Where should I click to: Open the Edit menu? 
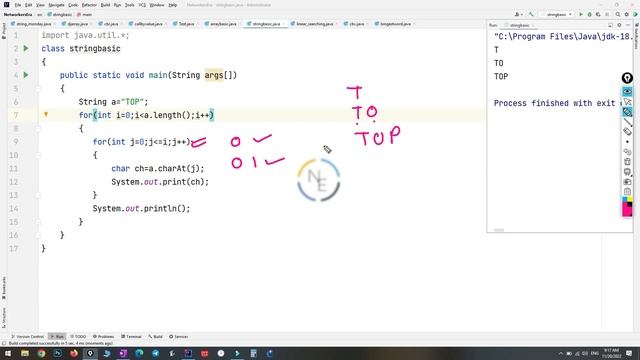[x=29, y=5]
